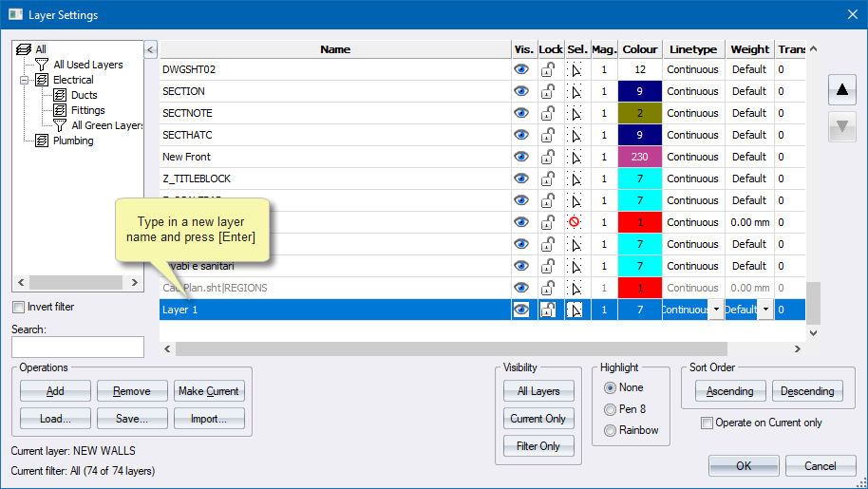Enable the Invert filter checkbox
The image size is (868, 489).
coord(19,307)
